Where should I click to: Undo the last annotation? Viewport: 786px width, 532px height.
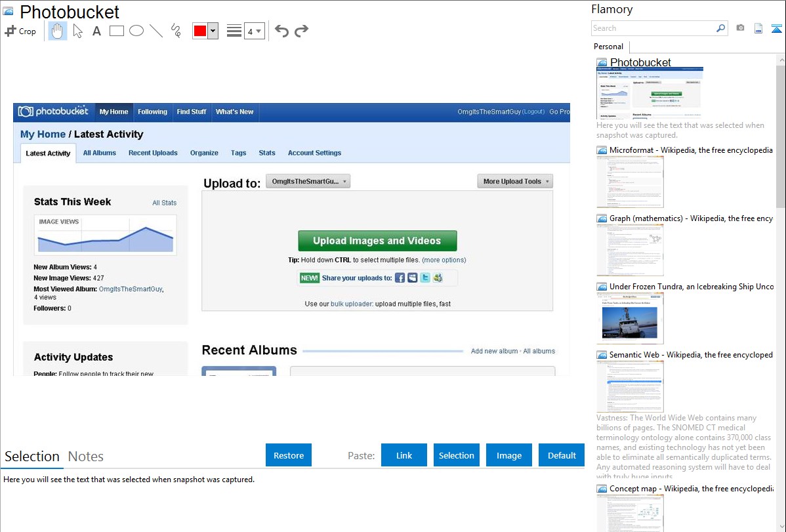tap(281, 31)
